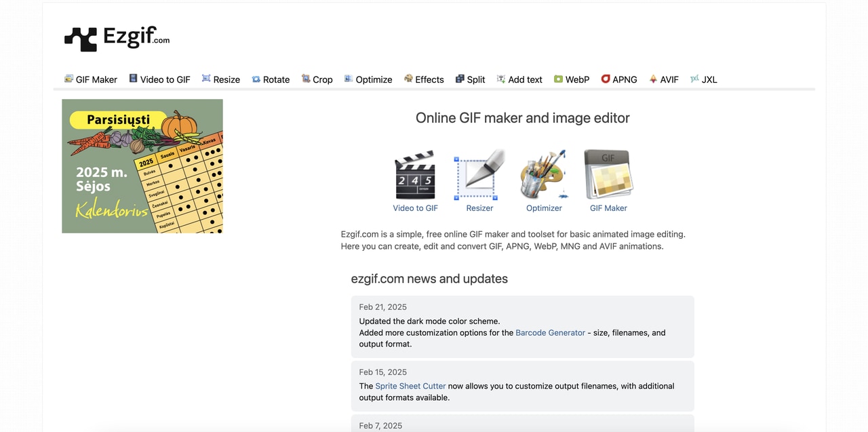Open the Optimizer text link
This screenshot has height=432, width=868.
tap(544, 208)
